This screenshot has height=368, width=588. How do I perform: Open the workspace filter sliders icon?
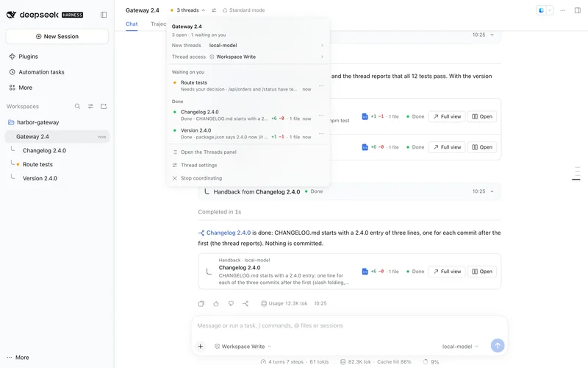click(x=90, y=106)
